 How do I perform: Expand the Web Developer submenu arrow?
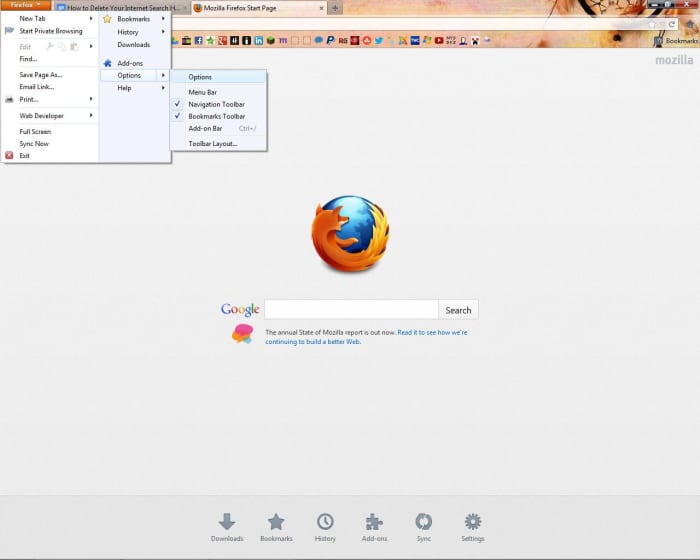point(91,115)
